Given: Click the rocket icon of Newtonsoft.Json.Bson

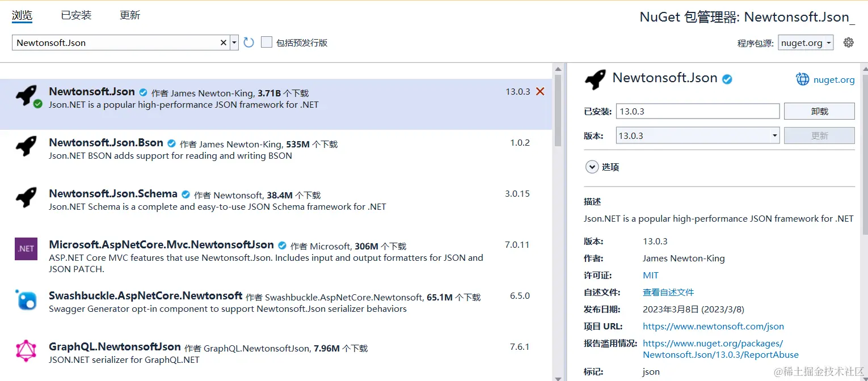Looking at the screenshot, I should (26, 146).
